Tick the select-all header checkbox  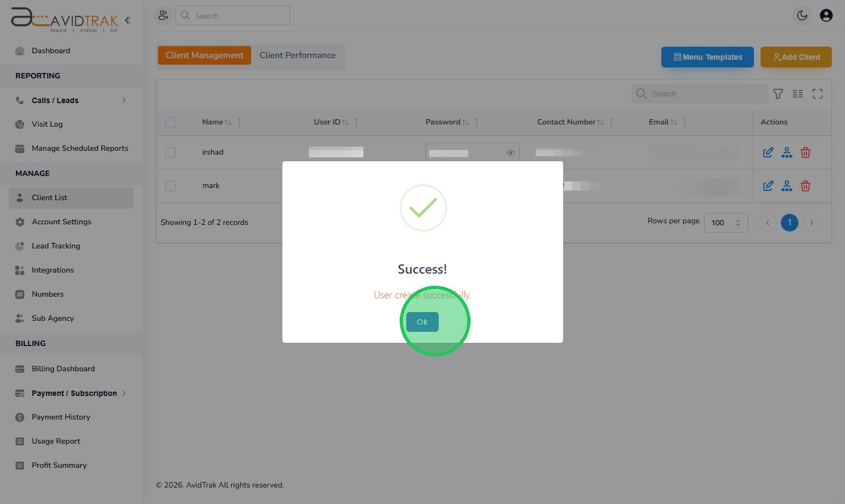click(171, 122)
